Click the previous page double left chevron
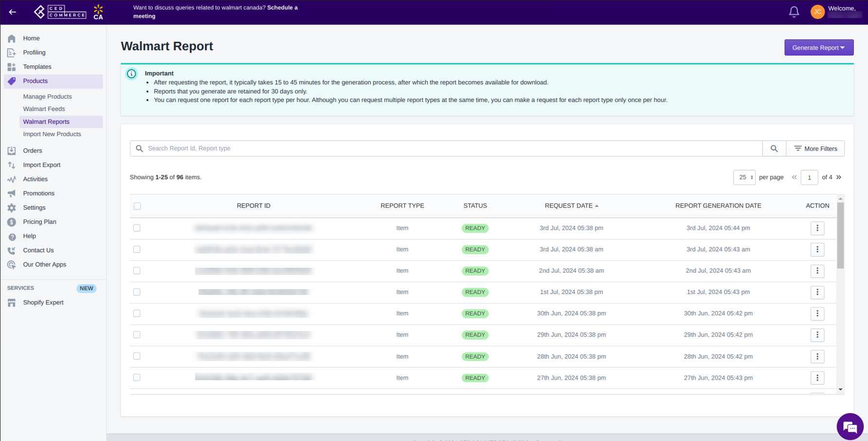The height and width of the screenshot is (441, 868). pos(794,177)
